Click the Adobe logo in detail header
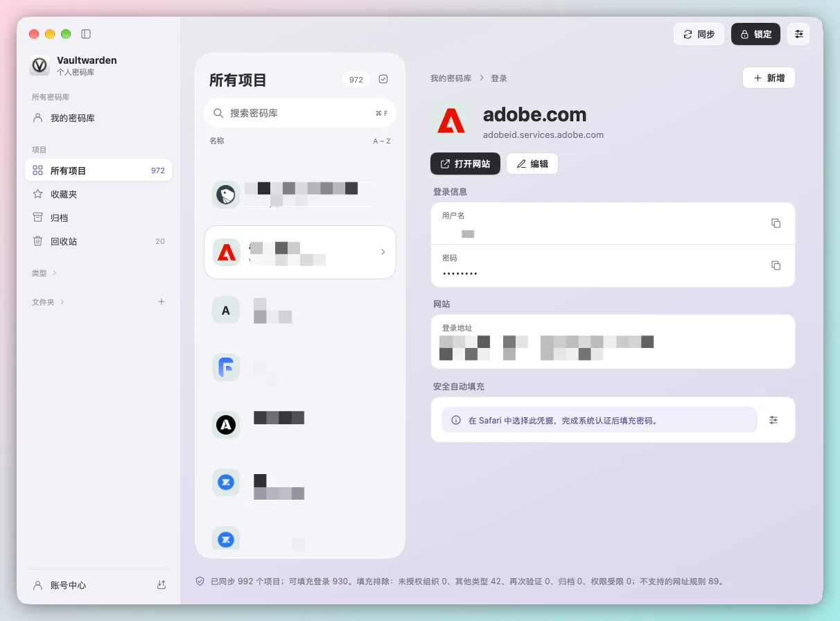Viewport: 840px width, 621px height. coord(451,121)
